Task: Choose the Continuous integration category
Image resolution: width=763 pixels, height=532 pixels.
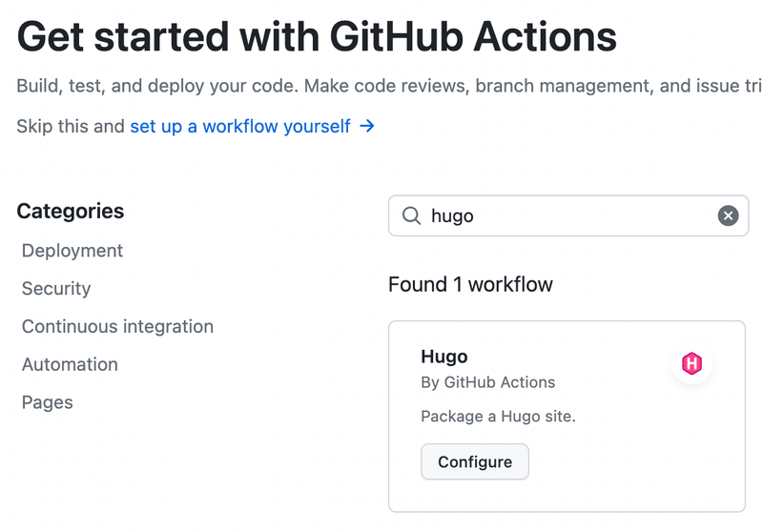Action: tap(117, 327)
